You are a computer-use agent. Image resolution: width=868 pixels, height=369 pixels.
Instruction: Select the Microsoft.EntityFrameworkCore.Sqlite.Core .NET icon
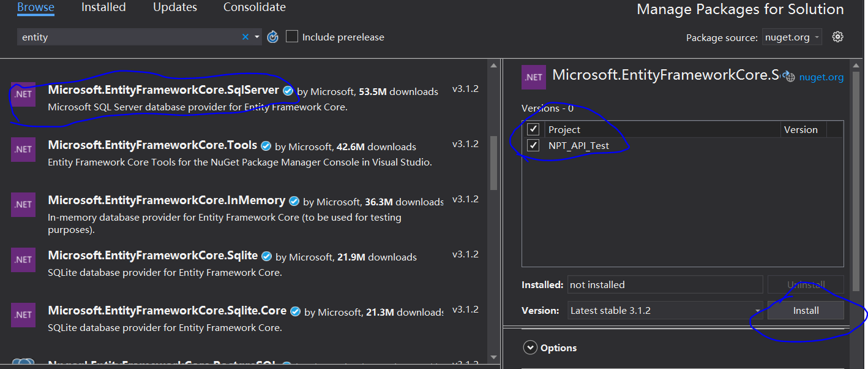click(x=23, y=315)
